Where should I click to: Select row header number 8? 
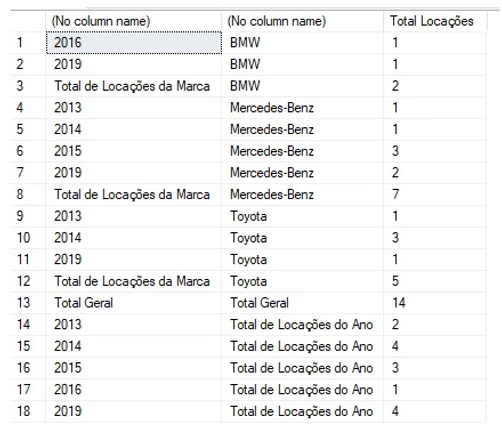point(28,194)
